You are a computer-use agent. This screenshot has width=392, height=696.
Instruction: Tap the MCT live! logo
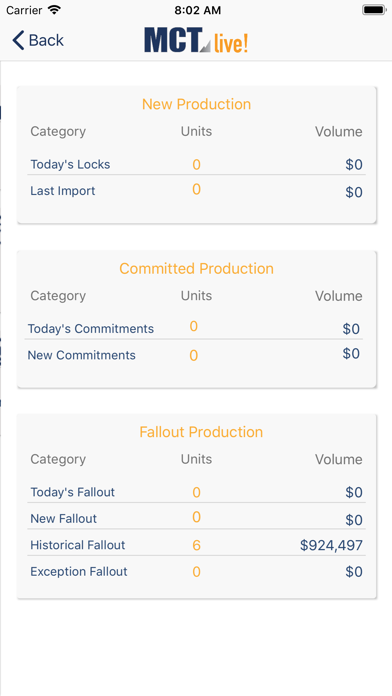[x=196, y=40]
